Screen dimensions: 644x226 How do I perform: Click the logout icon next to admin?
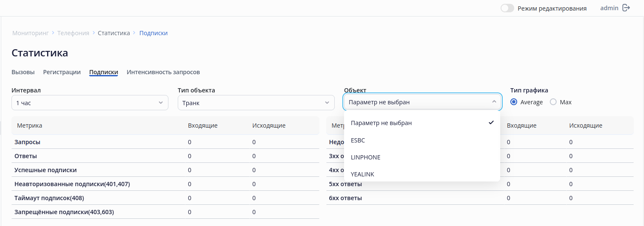click(x=626, y=8)
